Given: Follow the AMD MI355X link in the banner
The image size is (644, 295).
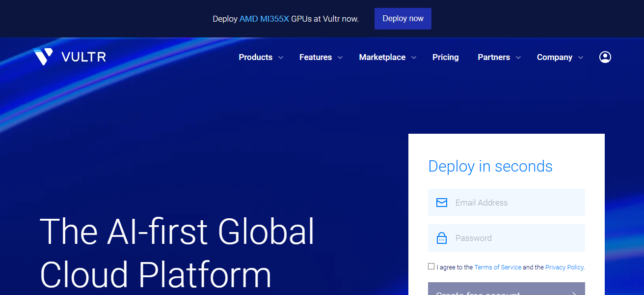Looking at the screenshot, I should 264,19.
